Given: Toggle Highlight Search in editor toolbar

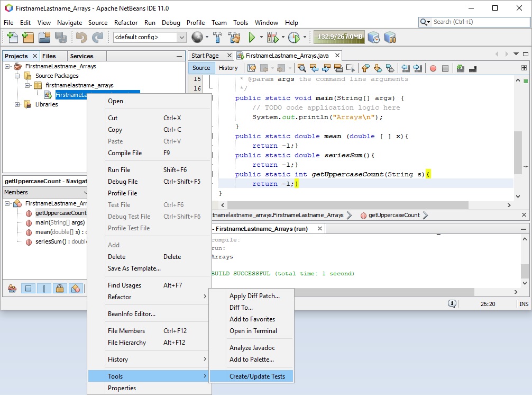Looking at the screenshot, I should (338, 68).
